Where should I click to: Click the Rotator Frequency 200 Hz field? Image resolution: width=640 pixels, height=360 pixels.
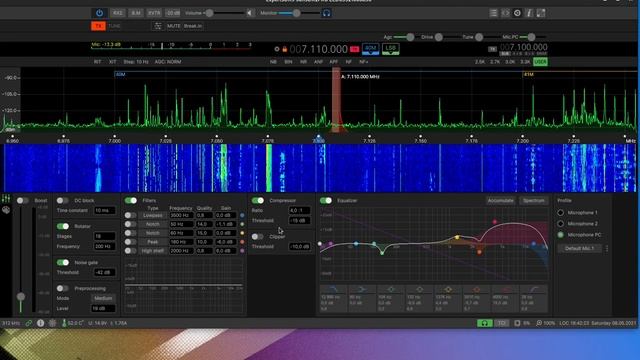click(x=104, y=247)
